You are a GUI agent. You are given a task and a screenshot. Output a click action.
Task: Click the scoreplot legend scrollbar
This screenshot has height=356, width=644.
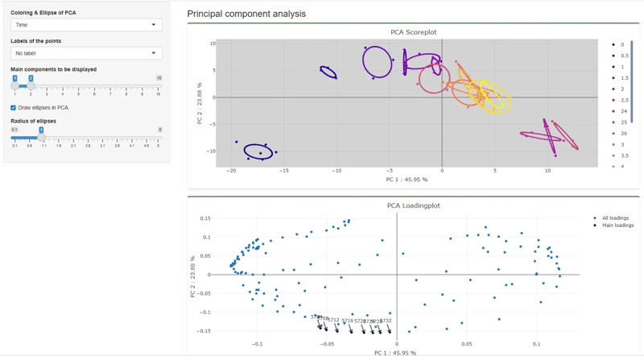pos(632,81)
